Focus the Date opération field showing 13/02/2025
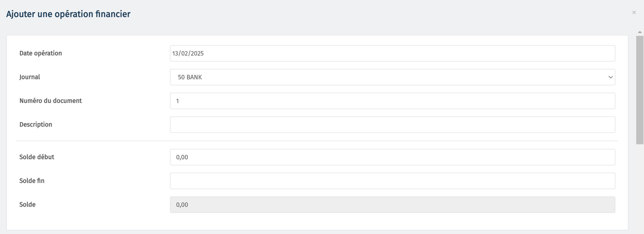Screen dimensions: 644x234 (x=392, y=53)
